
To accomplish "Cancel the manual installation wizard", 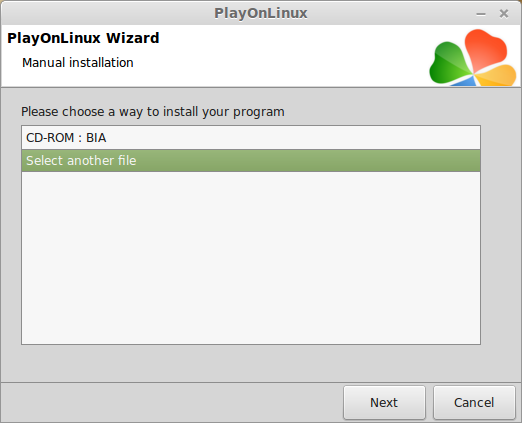I will pyautogui.click(x=474, y=402).
